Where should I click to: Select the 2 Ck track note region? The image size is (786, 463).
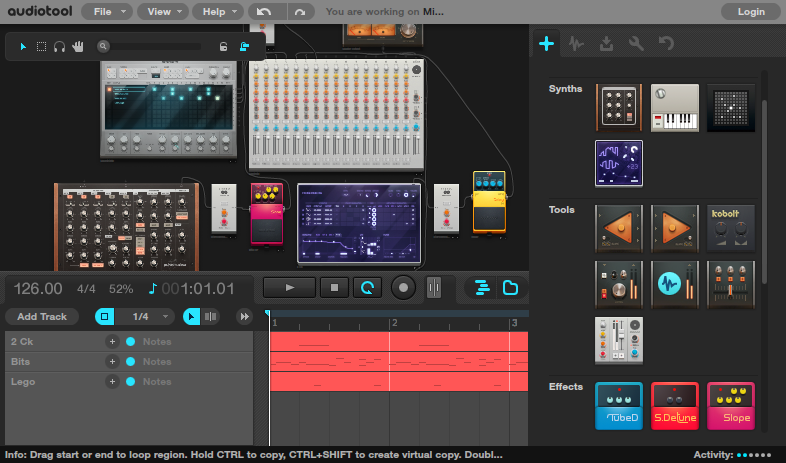399,342
